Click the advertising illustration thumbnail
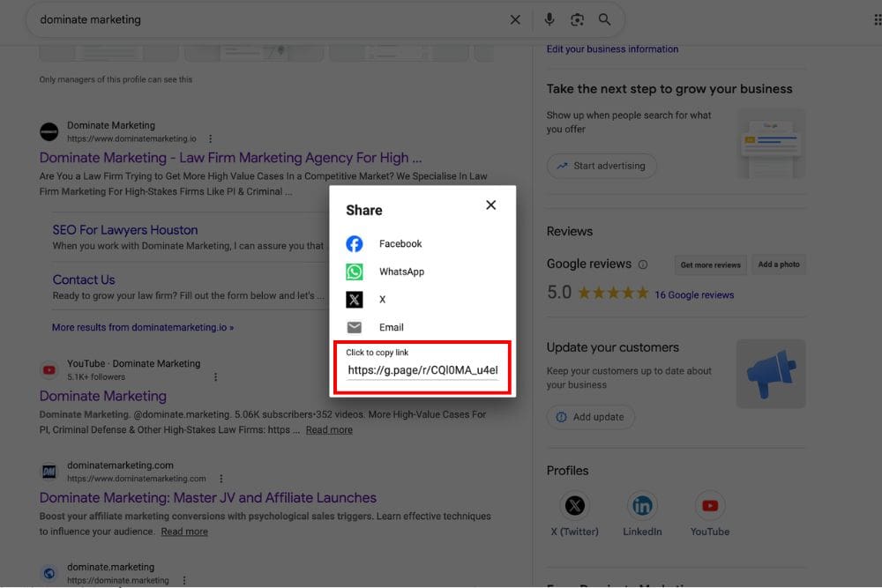The width and height of the screenshot is (882, 588). (x=771, y=144)
